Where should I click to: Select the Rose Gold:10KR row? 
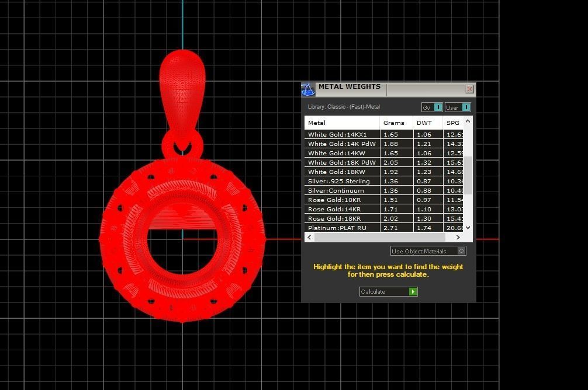384,200
